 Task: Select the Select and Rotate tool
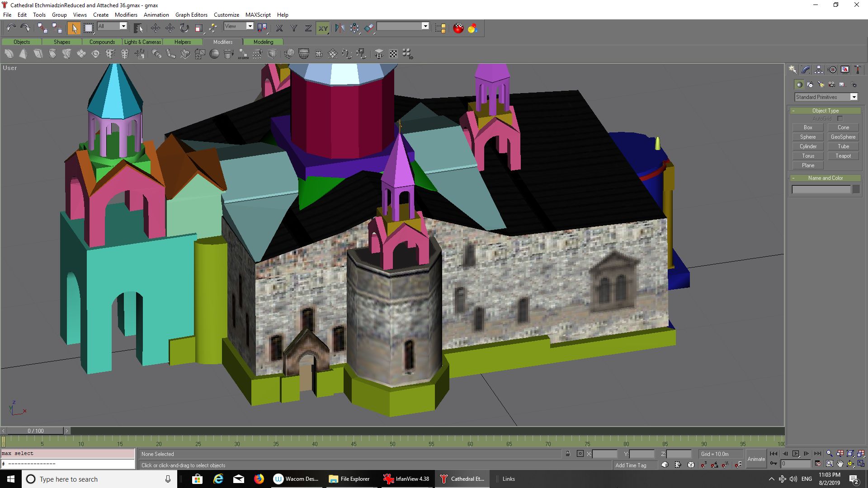(x=184, y=28)
